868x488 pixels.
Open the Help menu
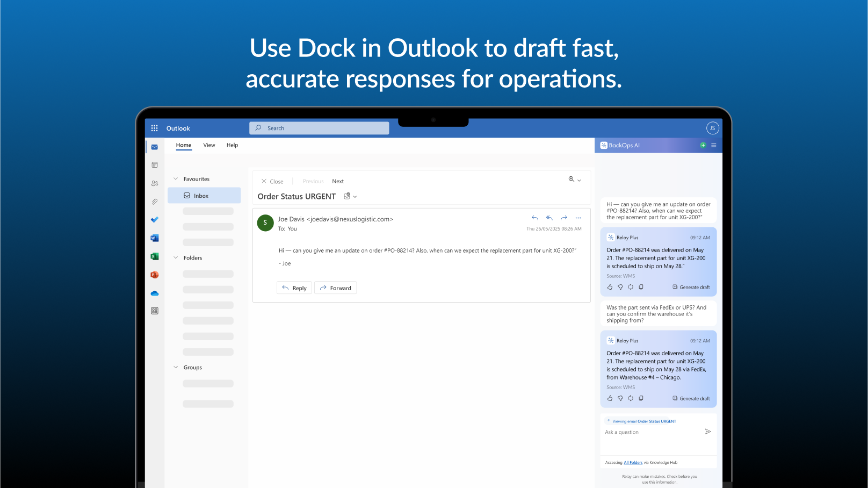point(232,145)
